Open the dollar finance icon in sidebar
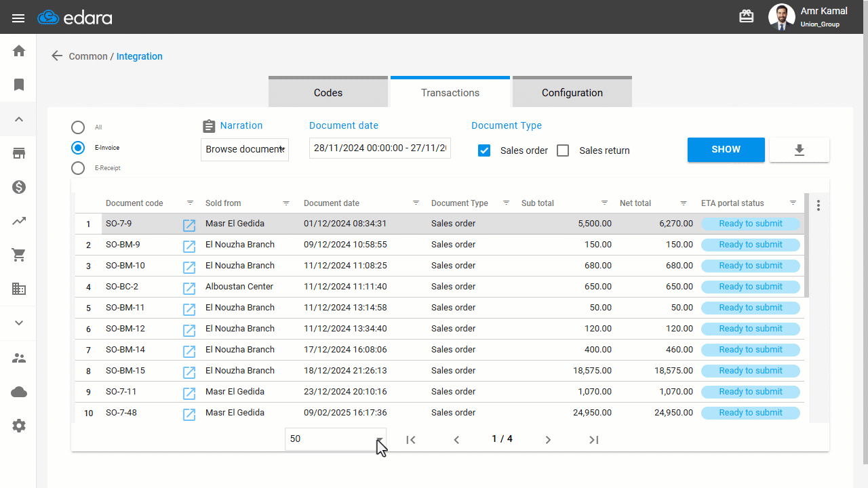 point(19,187)
